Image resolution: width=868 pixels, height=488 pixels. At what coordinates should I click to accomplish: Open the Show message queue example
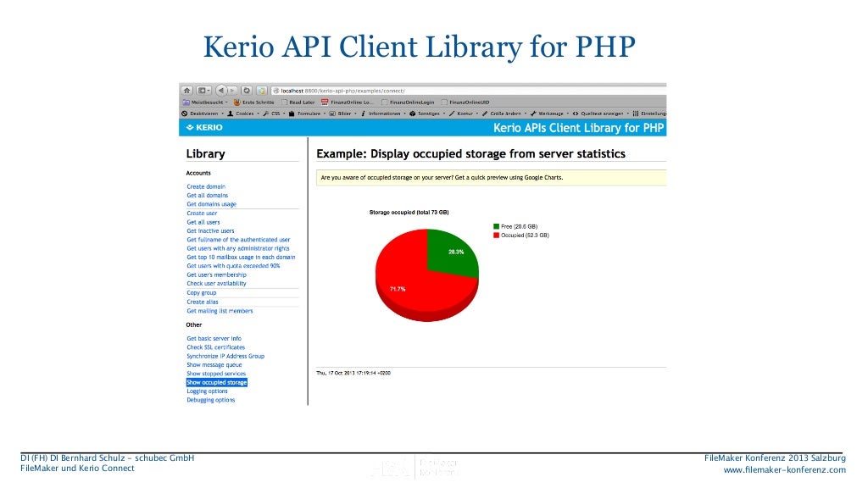click(214, 365)
